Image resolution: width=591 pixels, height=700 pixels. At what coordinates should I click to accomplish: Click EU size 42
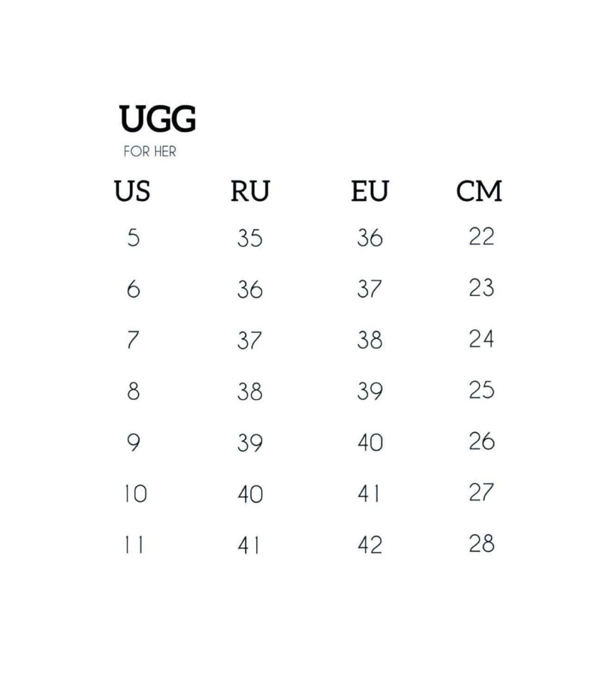(x=370, y=545)
